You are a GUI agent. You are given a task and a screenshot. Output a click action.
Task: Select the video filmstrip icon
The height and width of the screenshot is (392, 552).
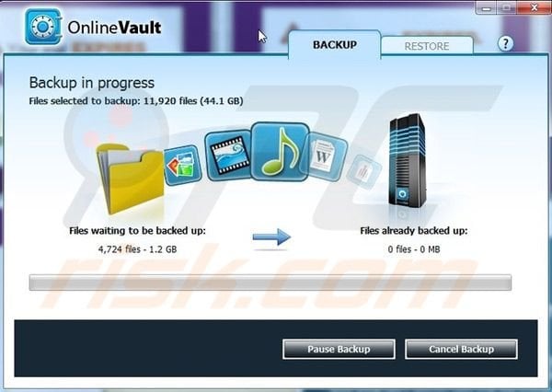point(228,156)
